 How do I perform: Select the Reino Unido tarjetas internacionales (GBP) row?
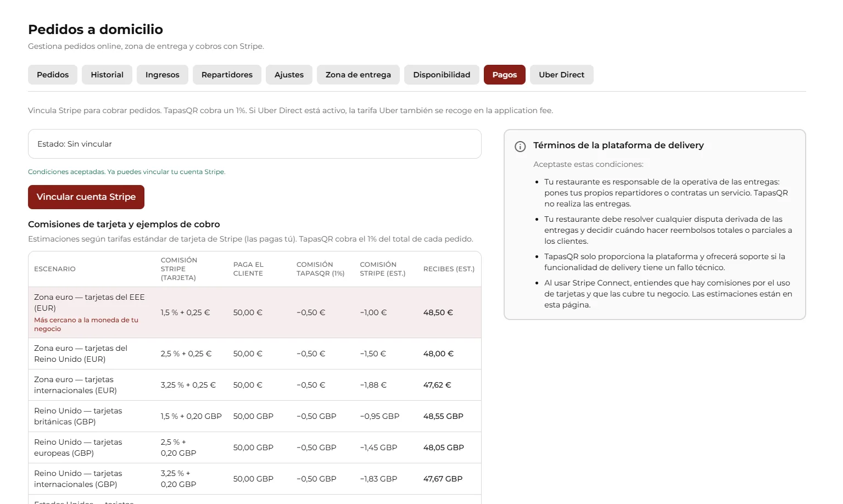pos(255,479)
